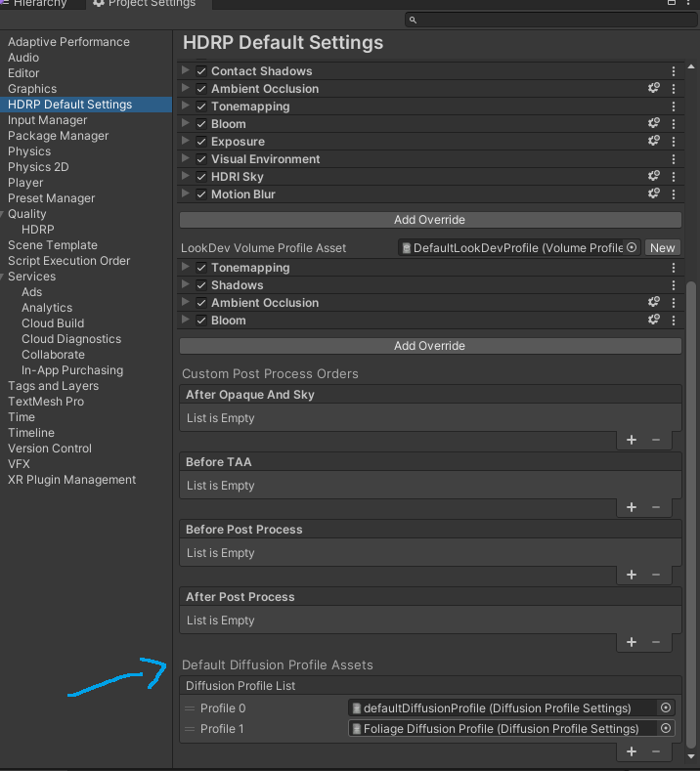Open the Contact Shadows kebab menu
This screenshot has width=700, height=771.
coord(674,71)
